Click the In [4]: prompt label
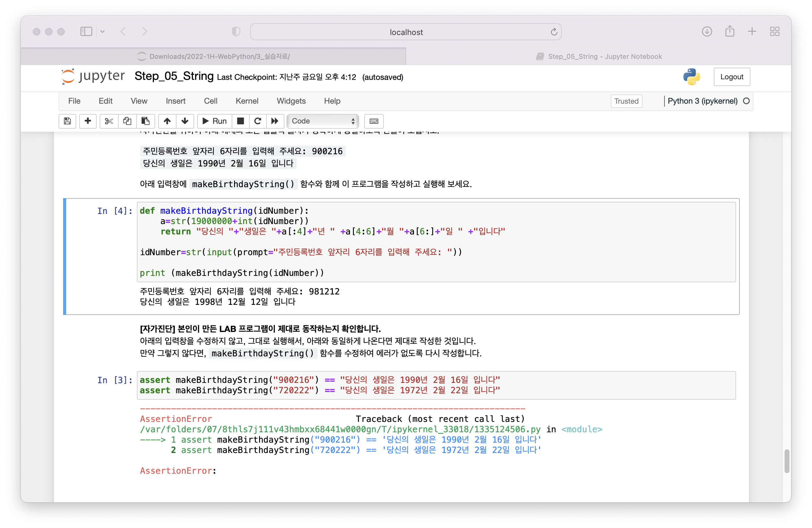Screen dimensions: 812x528 pyautogui.click(x=115, y=211)
